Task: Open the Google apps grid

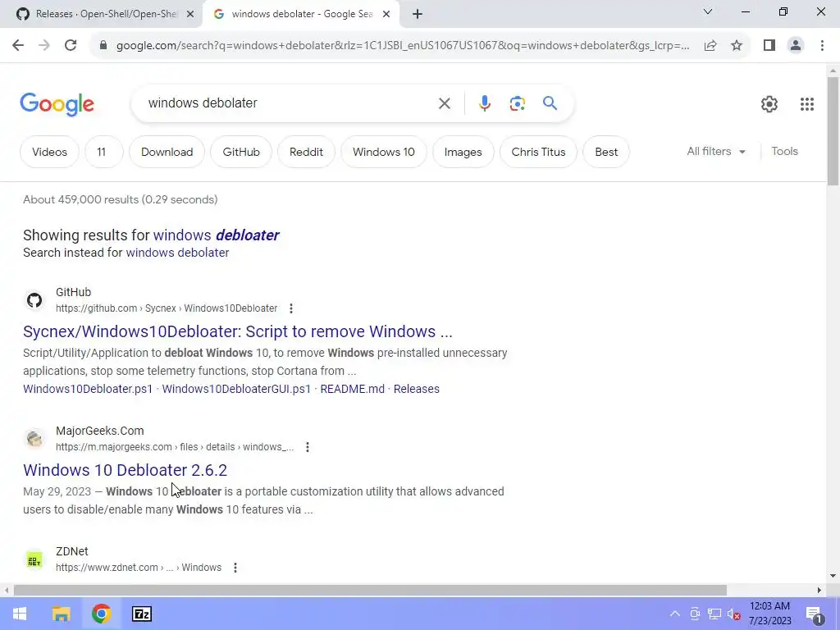Action: coord(807,104)
